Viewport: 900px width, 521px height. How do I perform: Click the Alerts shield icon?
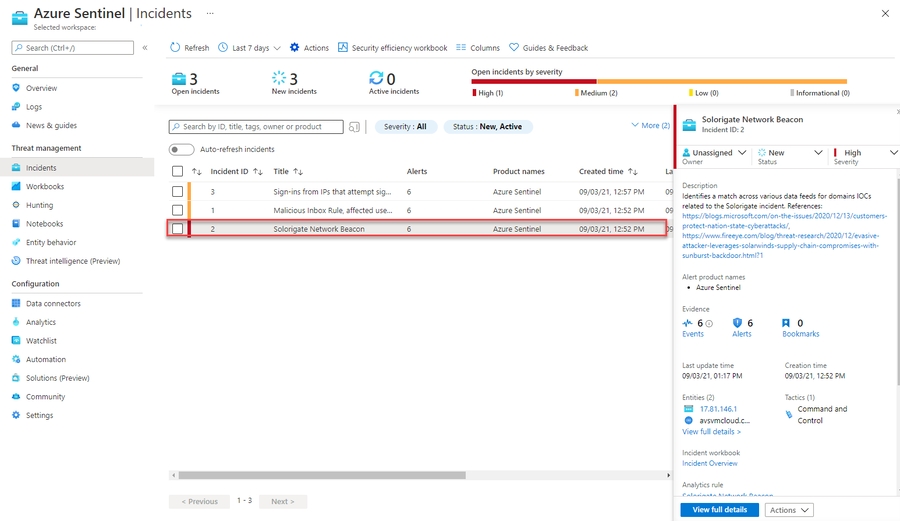[x=737, y=323]
